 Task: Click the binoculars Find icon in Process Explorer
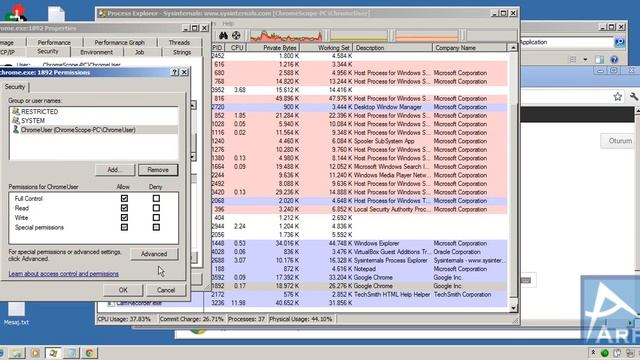tap(223, 36)
